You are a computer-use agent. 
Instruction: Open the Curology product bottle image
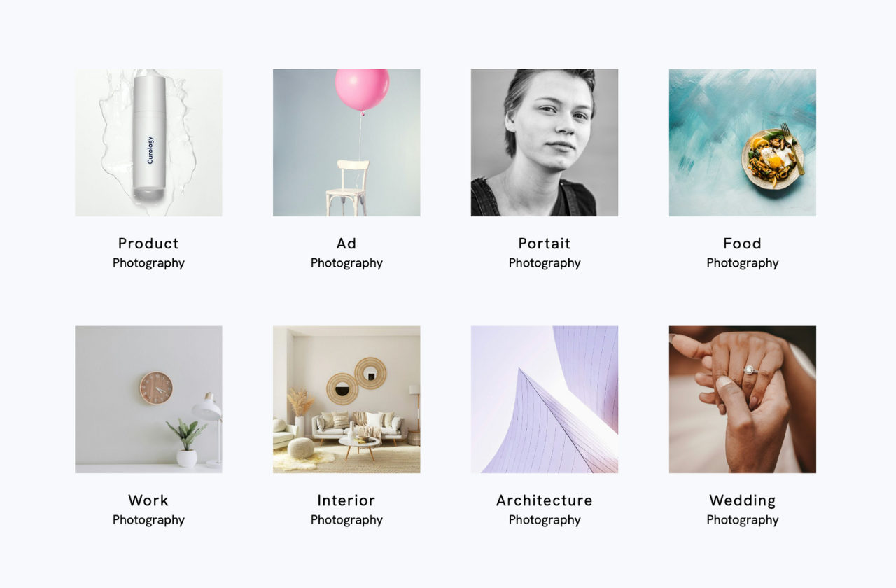[x=148, y=143]
